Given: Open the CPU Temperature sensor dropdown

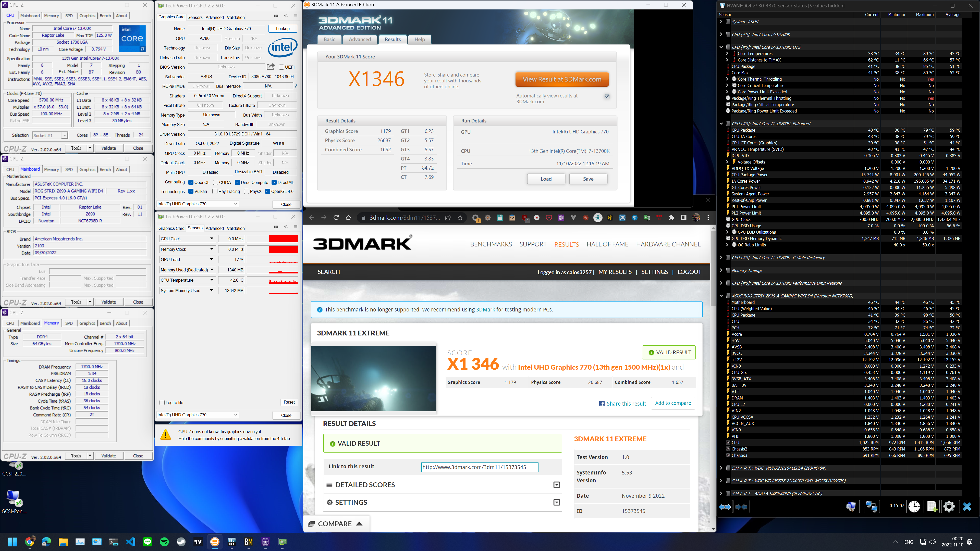Looking at the screenshot, I should pos(212,280).
